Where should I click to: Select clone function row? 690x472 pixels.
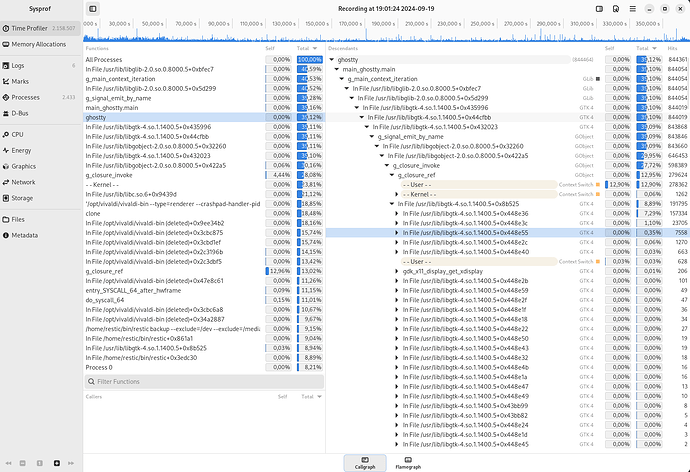click(204, 213)
